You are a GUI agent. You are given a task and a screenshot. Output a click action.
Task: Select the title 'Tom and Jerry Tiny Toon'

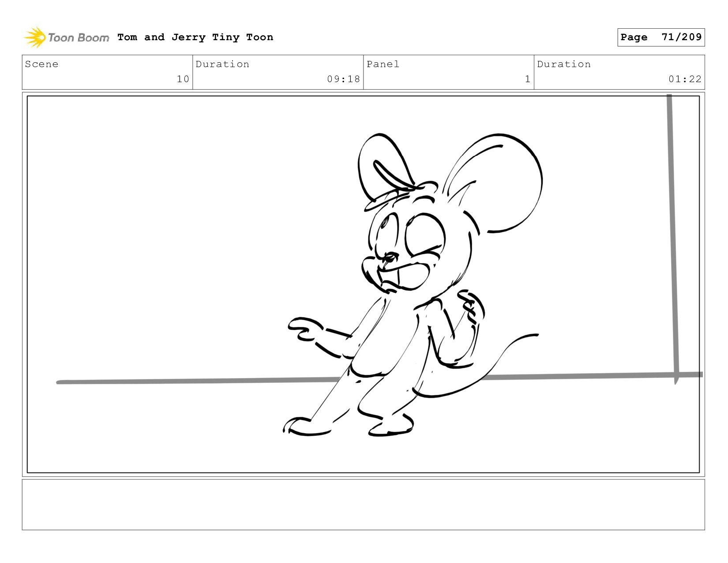click(195, 37)
